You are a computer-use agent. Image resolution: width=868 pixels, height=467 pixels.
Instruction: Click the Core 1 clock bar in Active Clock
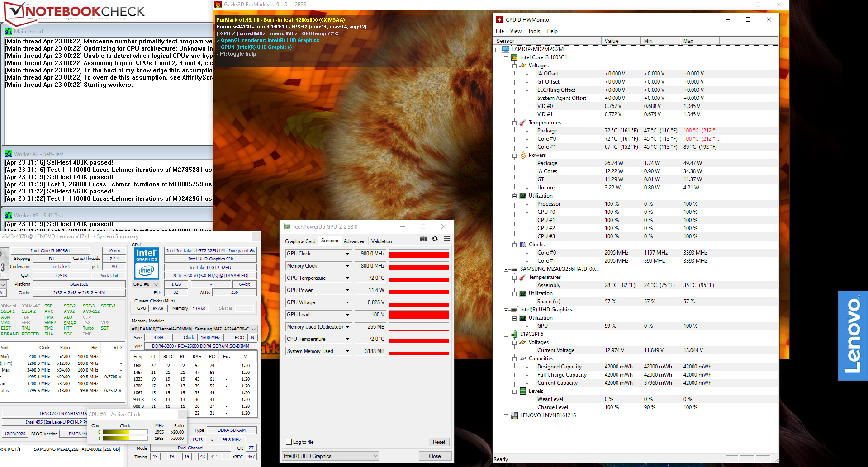point(125,438)
